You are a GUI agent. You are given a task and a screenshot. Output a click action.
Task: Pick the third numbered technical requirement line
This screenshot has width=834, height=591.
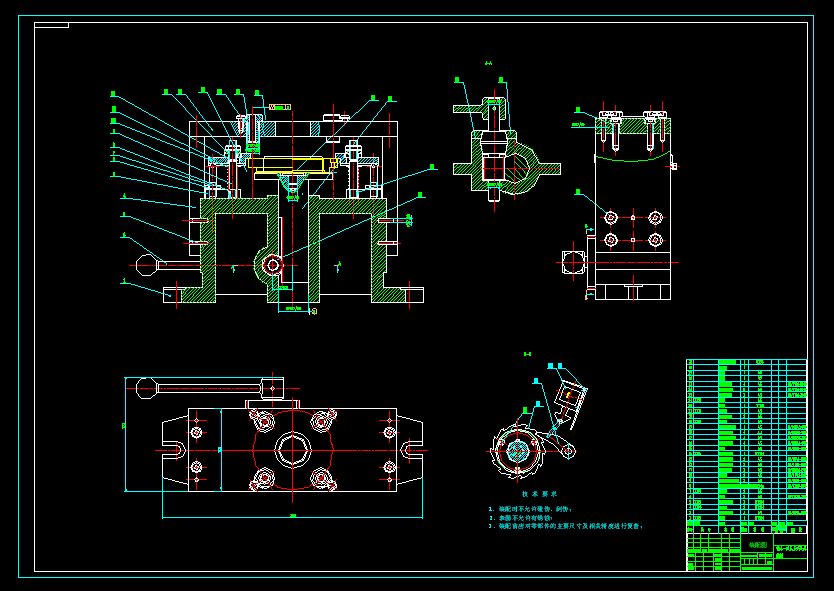click(566, 526)
